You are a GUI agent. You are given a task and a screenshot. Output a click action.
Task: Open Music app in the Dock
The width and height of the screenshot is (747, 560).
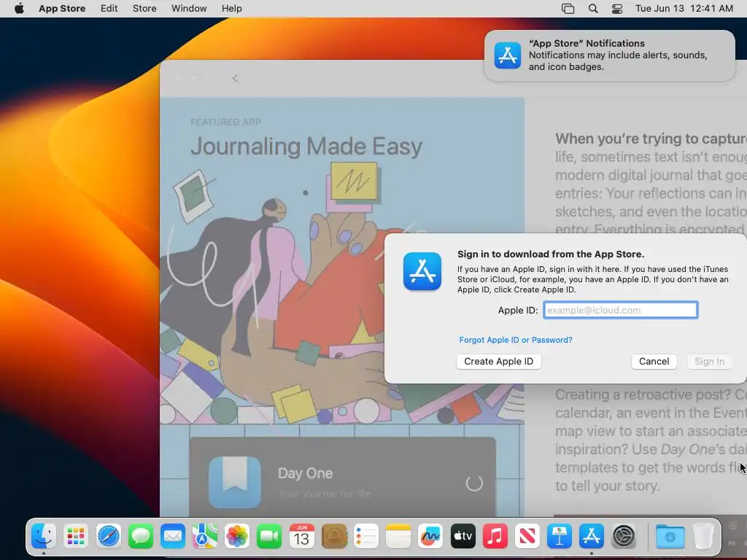(495, 537)
